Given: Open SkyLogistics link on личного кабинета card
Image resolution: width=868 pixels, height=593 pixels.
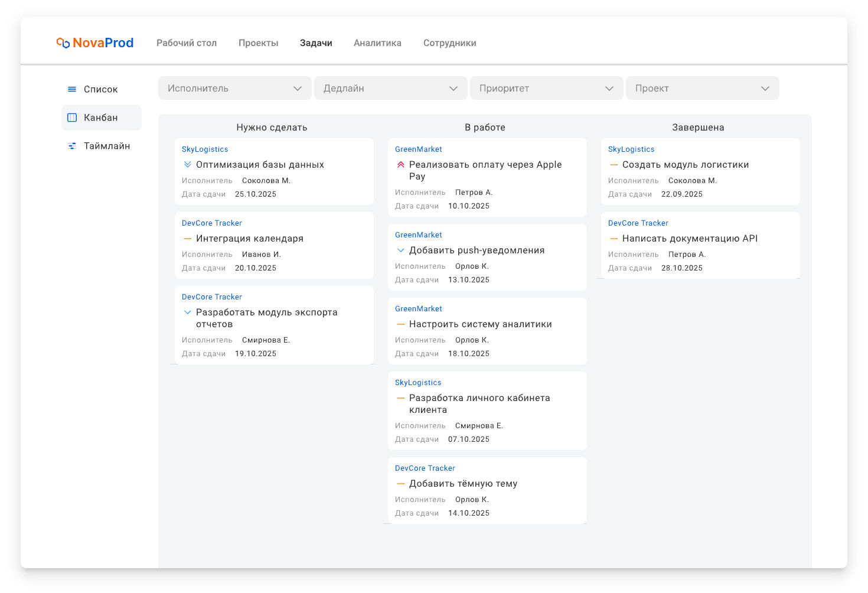Looking at the screenshot, I should pos(418,383).
